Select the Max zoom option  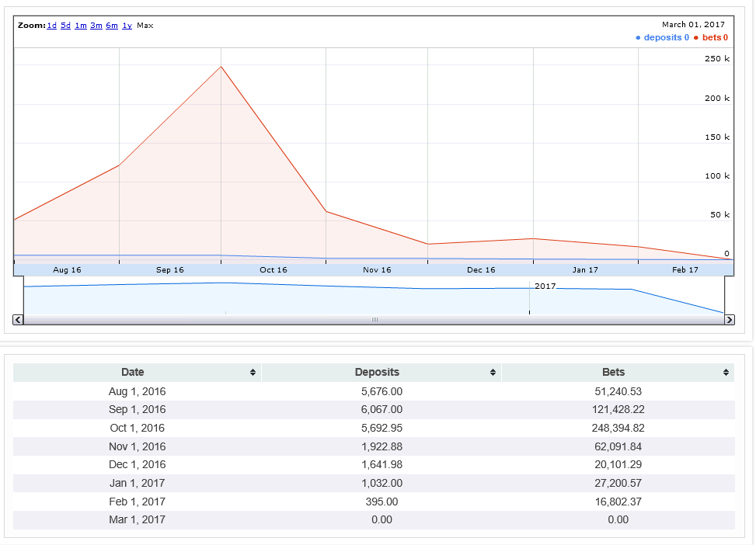[145, 26]
